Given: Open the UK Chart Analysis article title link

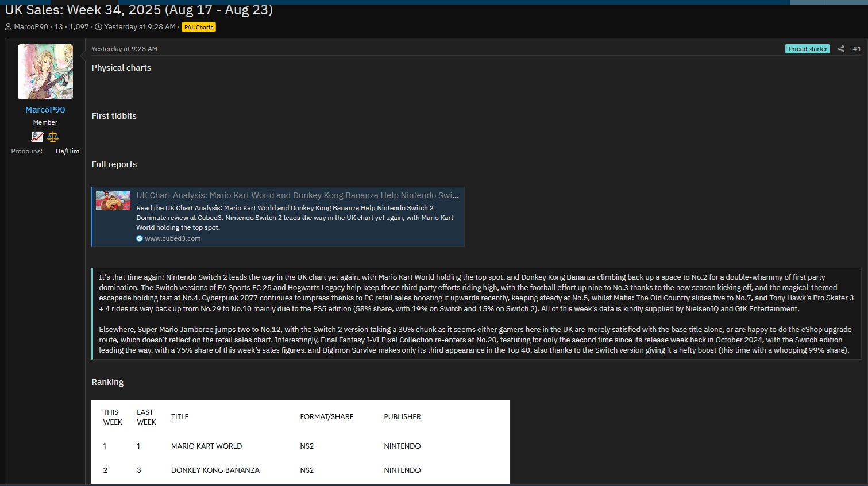Looking at the screenshot, I should pyautogui.click(x=298, y=195).
